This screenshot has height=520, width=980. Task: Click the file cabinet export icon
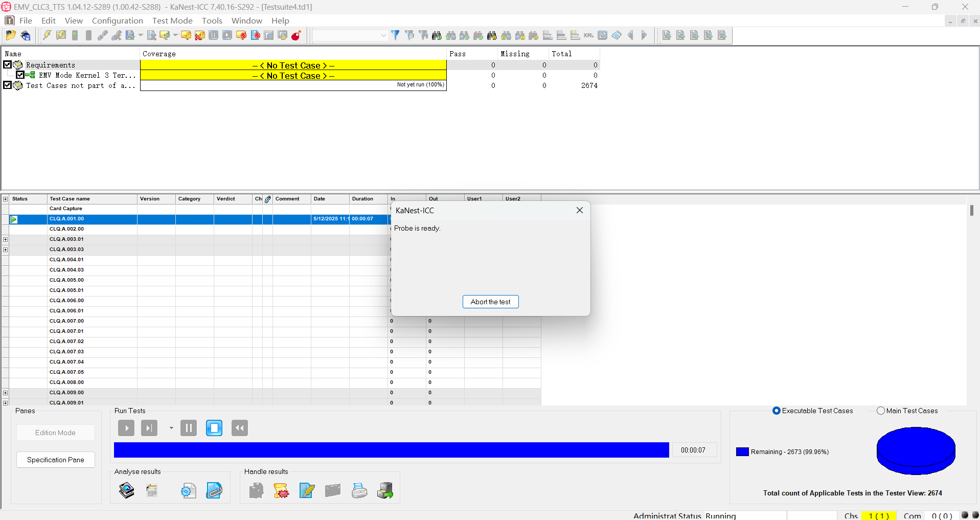385,491
